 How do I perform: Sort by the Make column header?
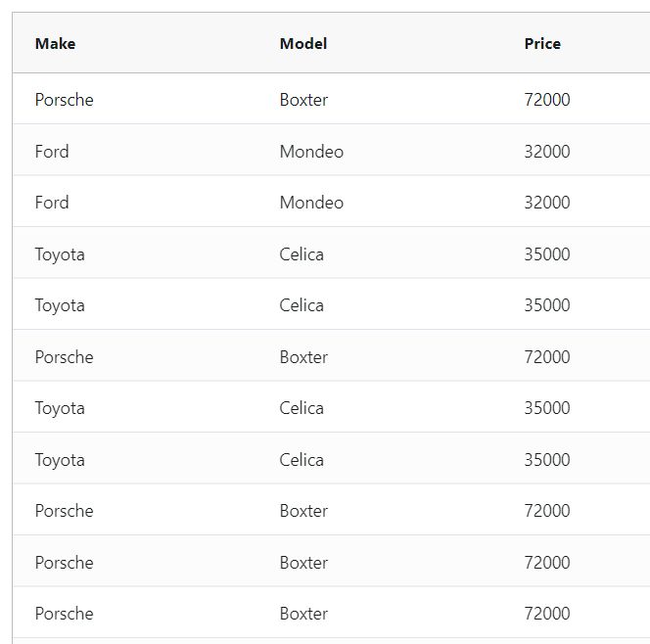click(x=55, y=43)
